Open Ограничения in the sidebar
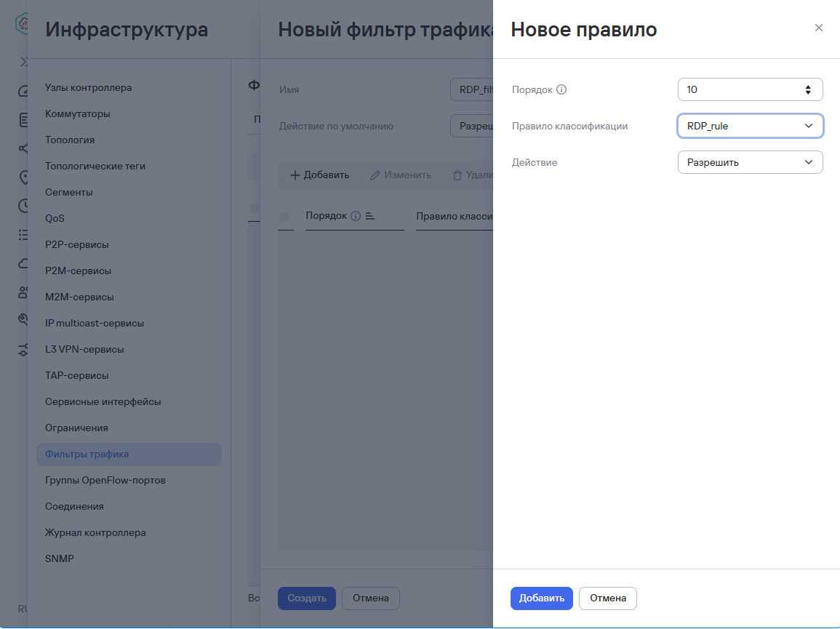This screenshot has width=840, height=629. pyautogui.click(x=76, y=428)
